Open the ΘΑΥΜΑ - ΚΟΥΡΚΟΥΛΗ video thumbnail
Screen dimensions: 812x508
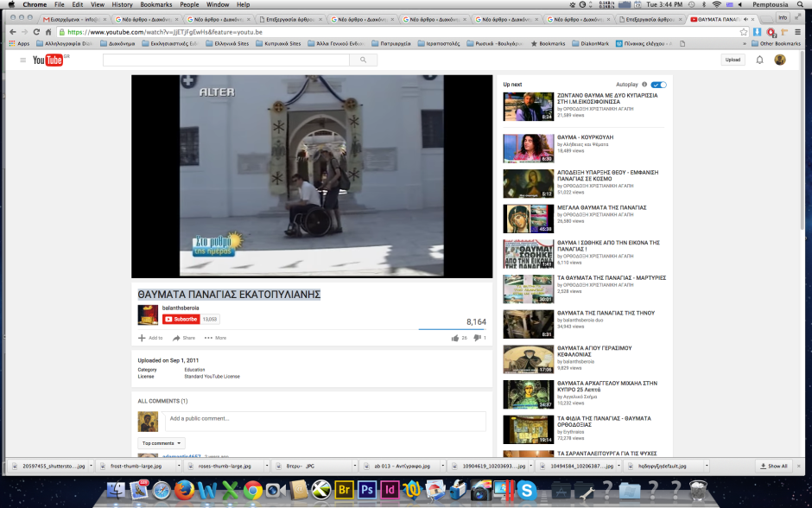pos(528,149)
